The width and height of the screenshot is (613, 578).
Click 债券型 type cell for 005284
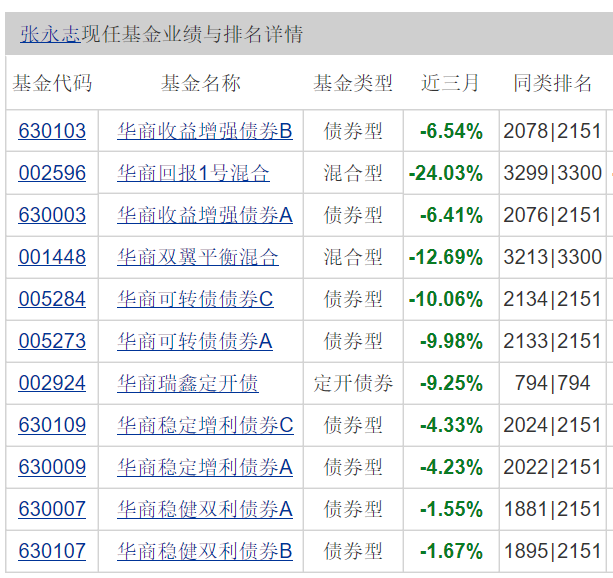click(353, 299)
